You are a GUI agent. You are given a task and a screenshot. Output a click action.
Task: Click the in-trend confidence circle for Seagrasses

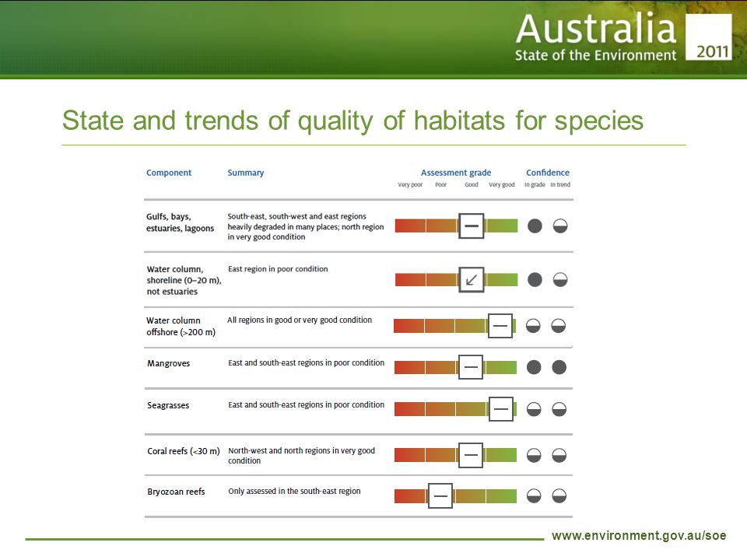click(559, 409)
